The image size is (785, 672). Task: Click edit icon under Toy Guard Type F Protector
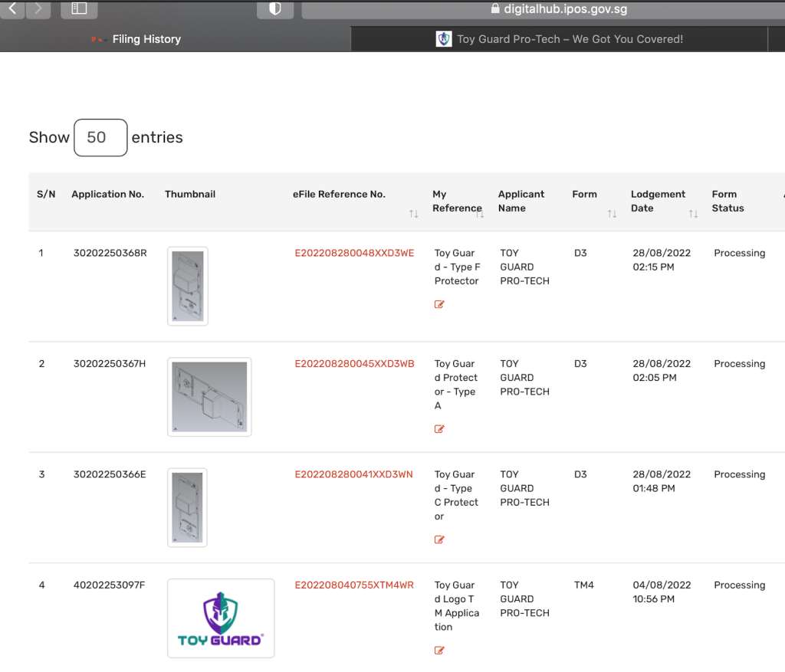click(439, 304)
